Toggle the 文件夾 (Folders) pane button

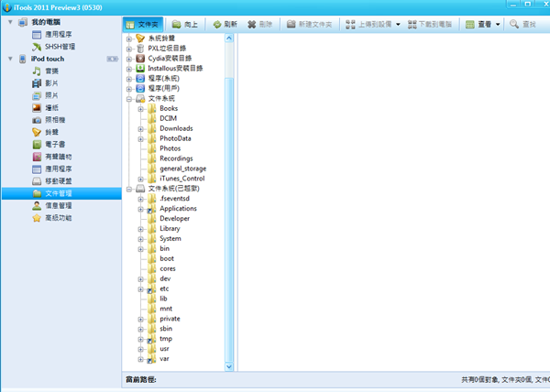tap(143, 24)
